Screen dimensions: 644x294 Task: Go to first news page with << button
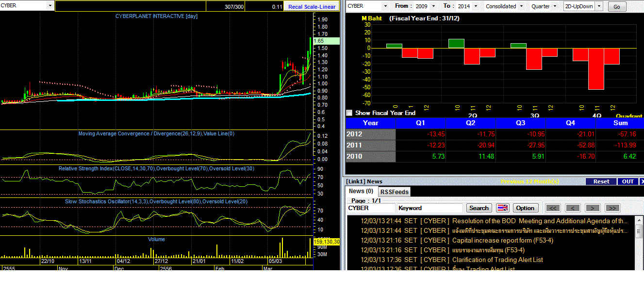click(553, 208)
